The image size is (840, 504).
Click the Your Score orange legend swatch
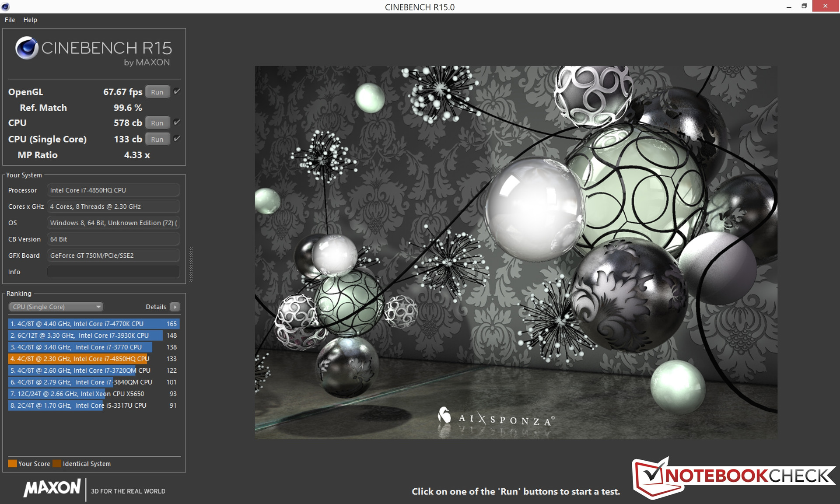[x=12, y=464]
